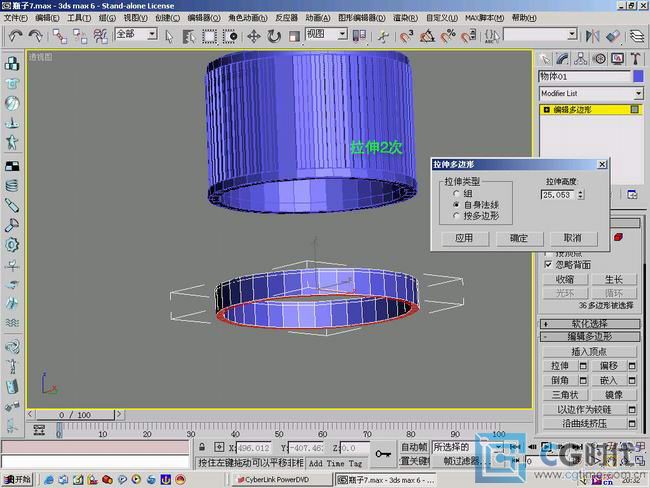Click the Redo arrow in the main toolbar
This screenshot has width=650, height=488.
[x=35, y=36]
